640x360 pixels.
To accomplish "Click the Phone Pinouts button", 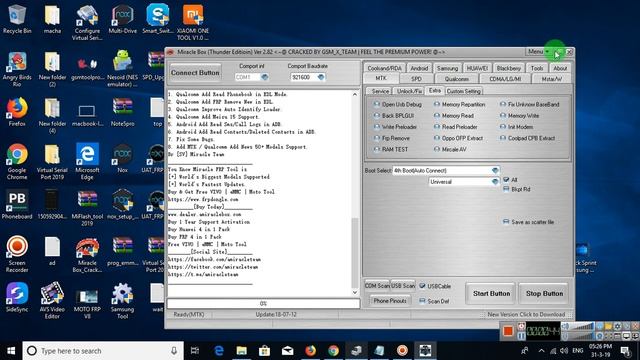I will coord(390,301).
